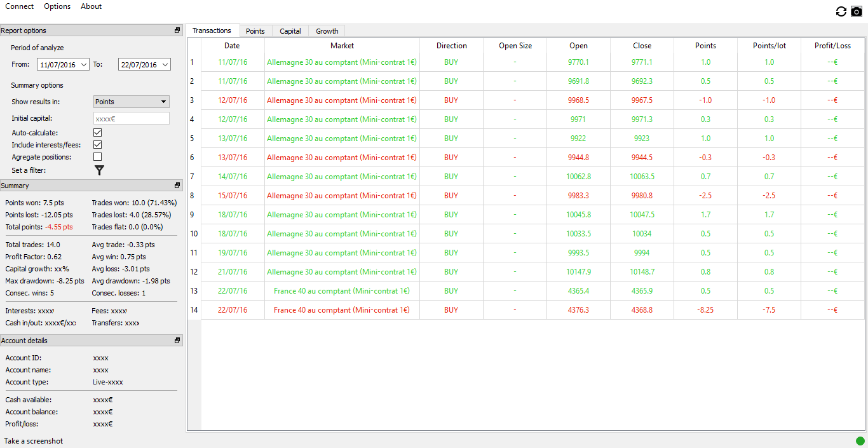Switch to the Growth tab
This screenshot has width=868, height=448.
coord(327,31)
